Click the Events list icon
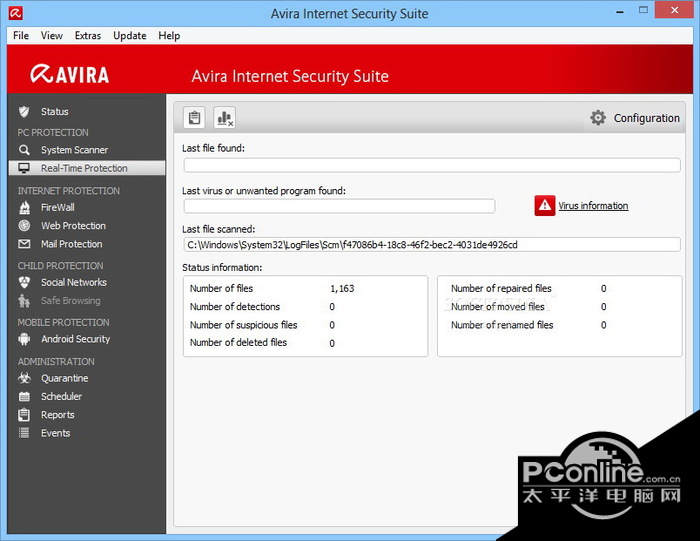 tap(24, 433)
